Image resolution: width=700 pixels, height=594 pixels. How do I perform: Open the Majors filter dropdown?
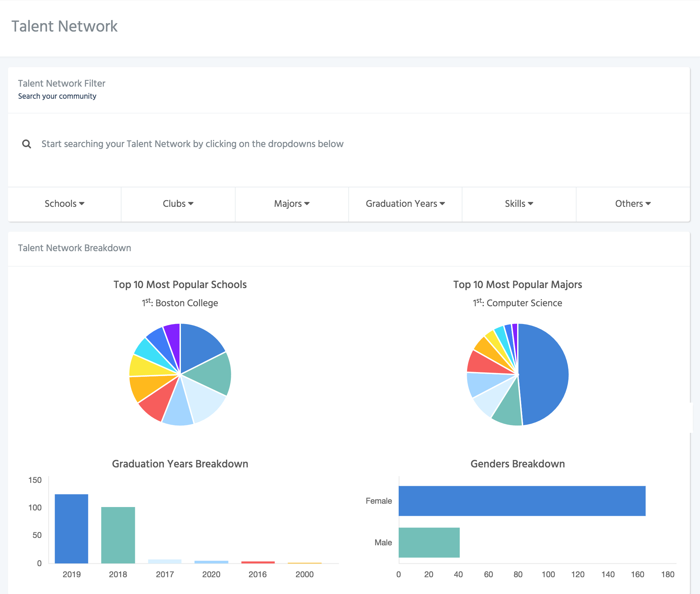pos(292,204)
